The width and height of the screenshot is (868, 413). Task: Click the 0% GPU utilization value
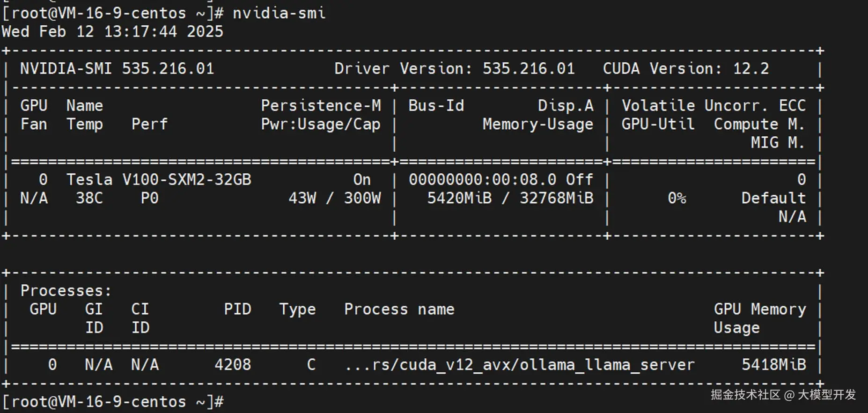[x=677, y=198]
